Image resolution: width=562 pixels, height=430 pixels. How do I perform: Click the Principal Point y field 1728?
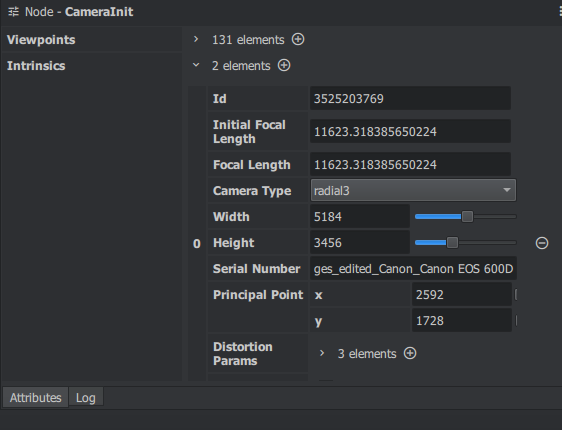tap(462, 320)
